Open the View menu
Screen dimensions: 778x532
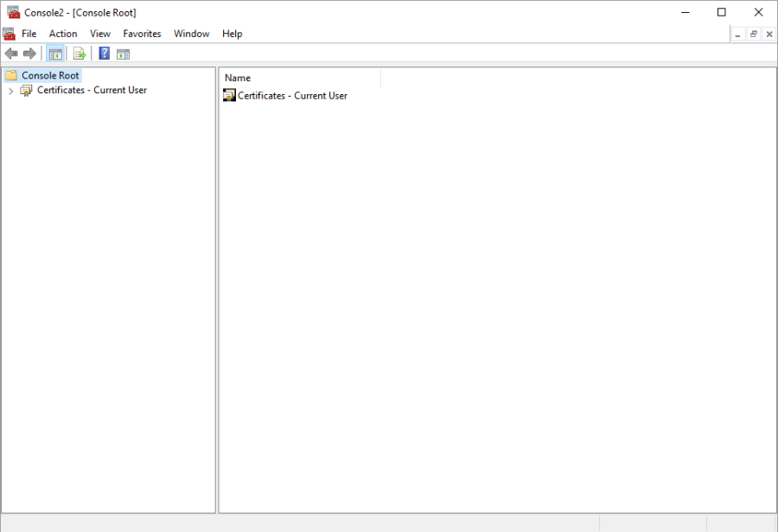click(100, 34)
